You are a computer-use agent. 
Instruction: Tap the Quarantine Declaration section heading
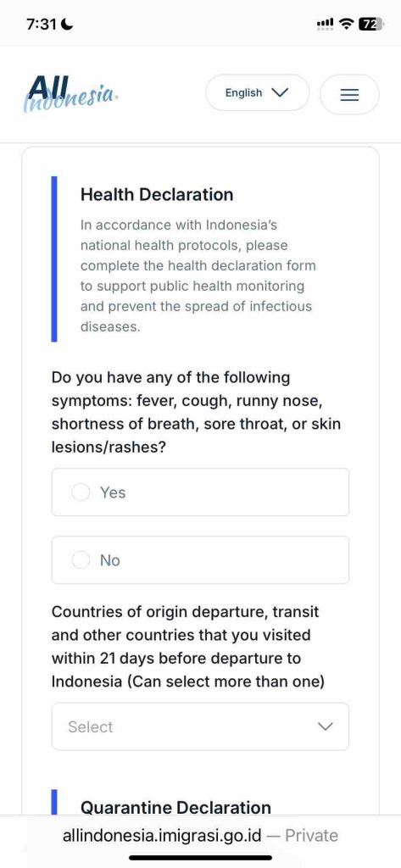tap(176, 807)
